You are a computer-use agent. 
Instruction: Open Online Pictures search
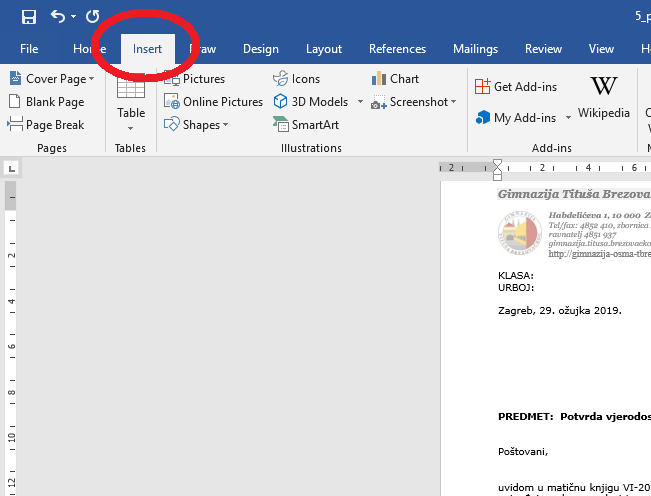coord(213,102)
